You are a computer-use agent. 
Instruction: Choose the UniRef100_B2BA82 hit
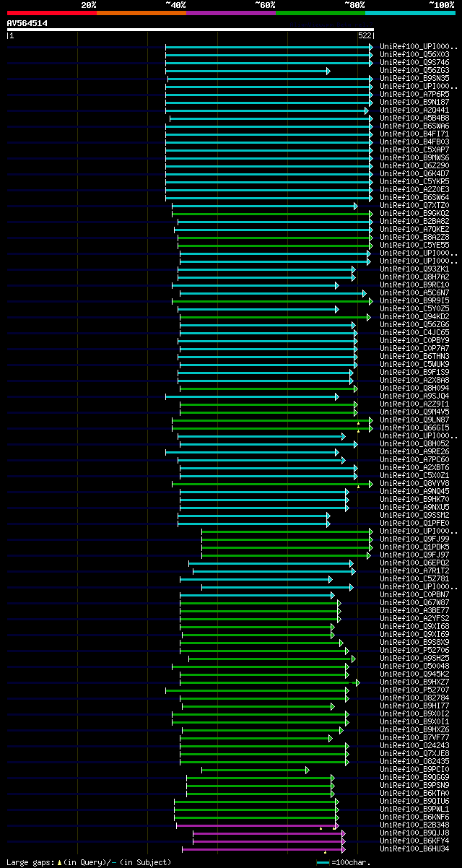pyautogui.click(x=414, y=221)
